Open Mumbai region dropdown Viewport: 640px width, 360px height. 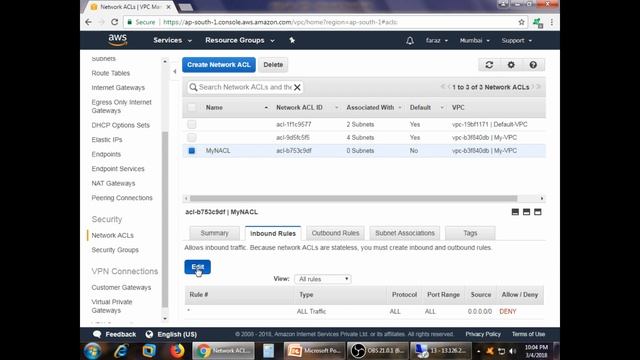474,40
